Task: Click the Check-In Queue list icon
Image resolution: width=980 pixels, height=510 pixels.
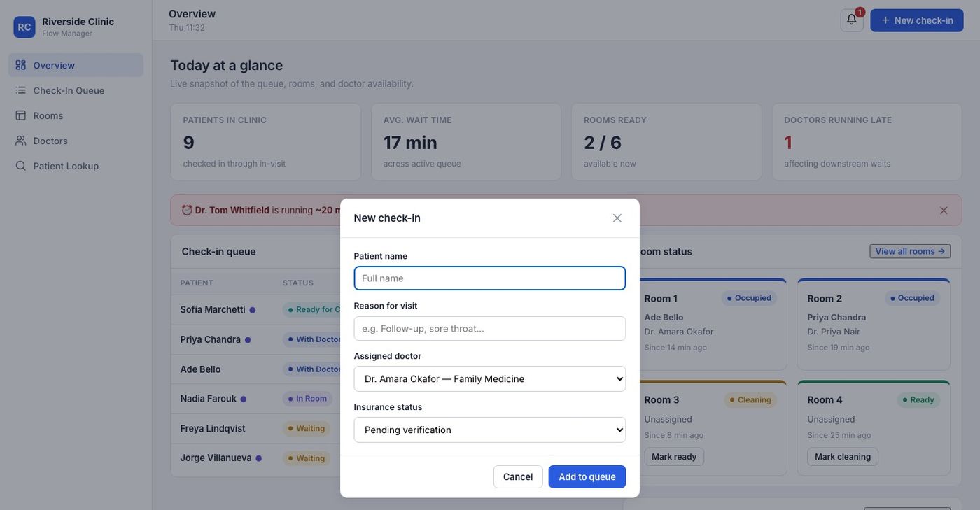Action: click(21, 90)
